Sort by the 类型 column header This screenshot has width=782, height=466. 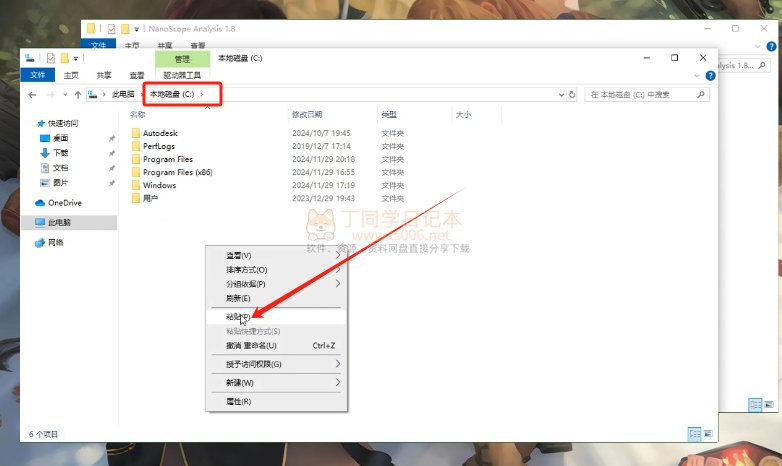pos(389,115)
